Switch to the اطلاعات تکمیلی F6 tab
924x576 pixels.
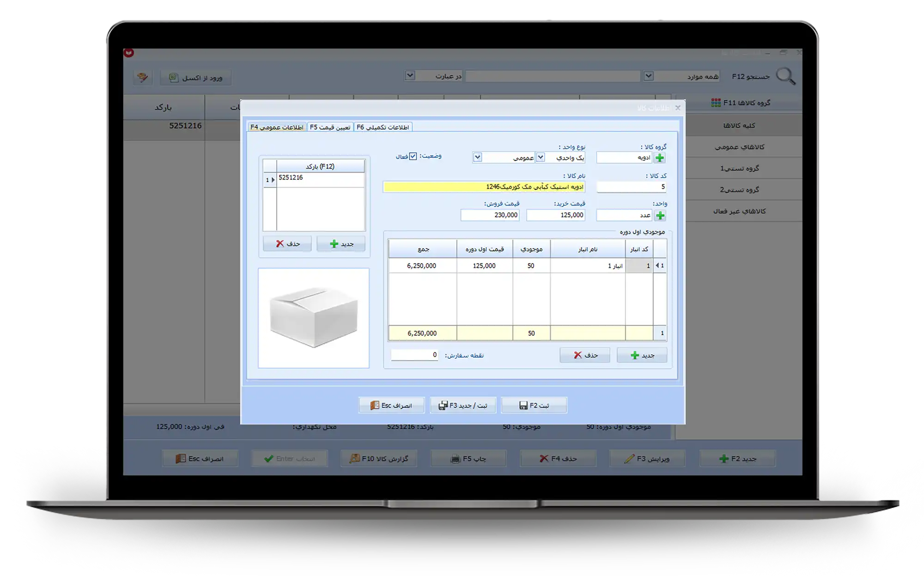coord(383,127)
